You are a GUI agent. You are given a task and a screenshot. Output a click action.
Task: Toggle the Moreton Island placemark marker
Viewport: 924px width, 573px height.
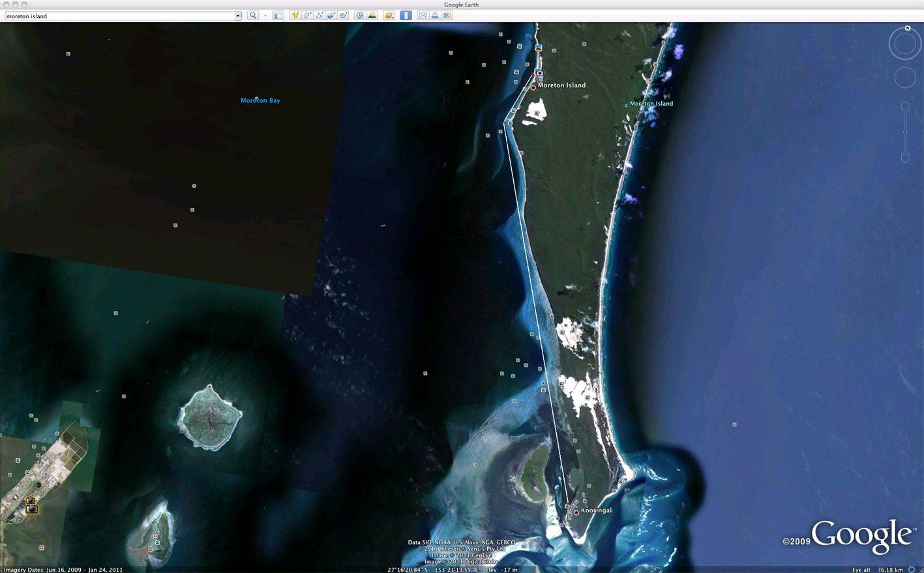[x=533, y=87]
